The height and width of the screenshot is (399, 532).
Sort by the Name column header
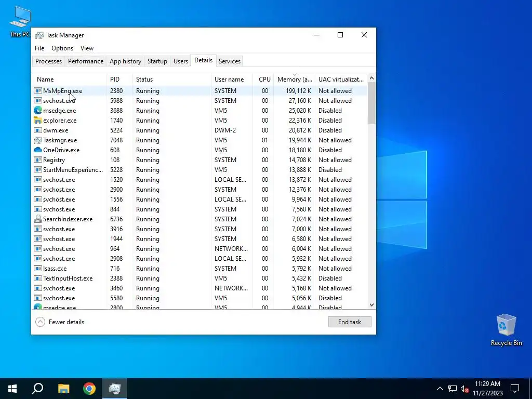(70, 79)
